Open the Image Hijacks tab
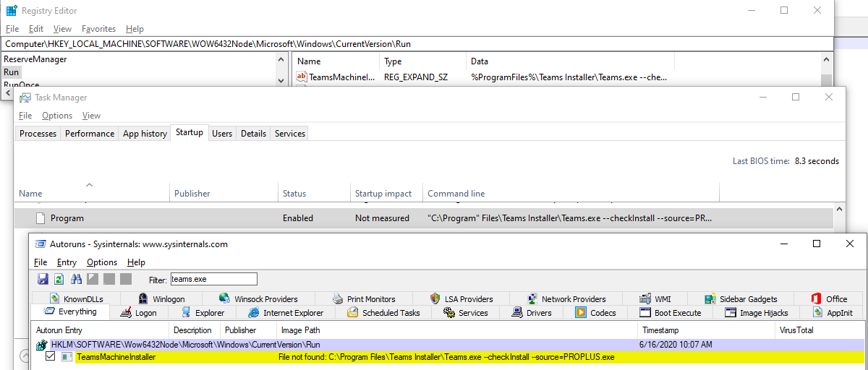The width and height of the screenshot is (868, 370). pyautogui.click(x=757, y=313)
